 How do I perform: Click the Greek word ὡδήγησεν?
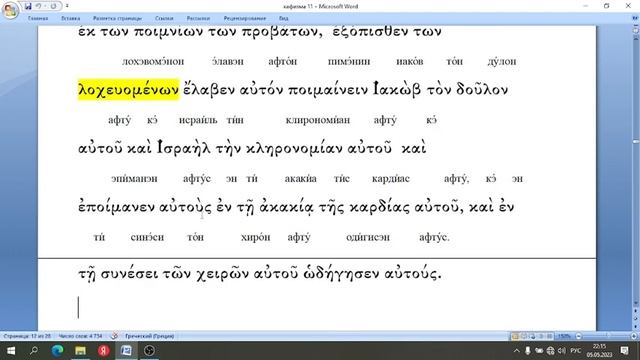click(342, 273)
